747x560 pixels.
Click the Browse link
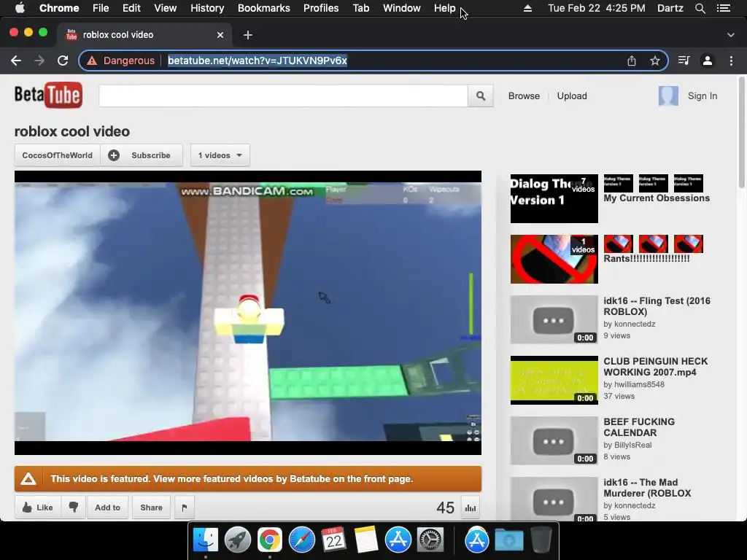(x=524, y=96)
